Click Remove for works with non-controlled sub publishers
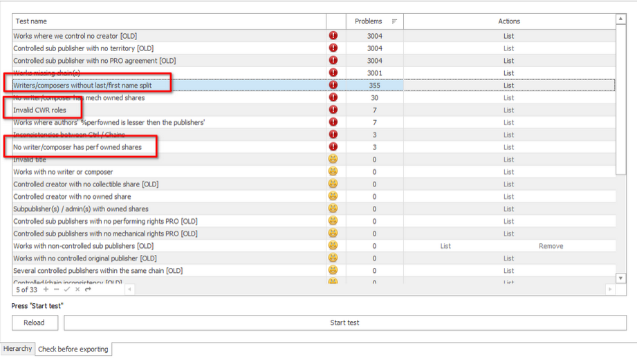Screen dimensions: 637x364 click(x=551, y=246)
